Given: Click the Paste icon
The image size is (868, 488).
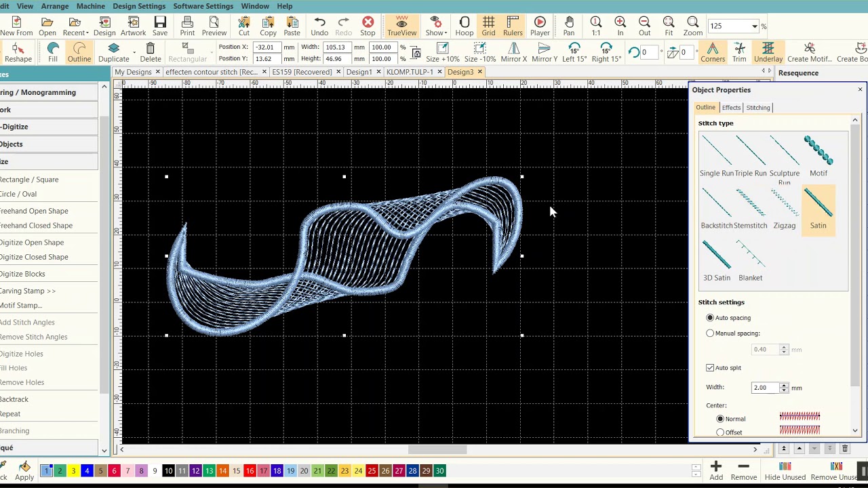Looking at the screenshot, I should (292, 26).
